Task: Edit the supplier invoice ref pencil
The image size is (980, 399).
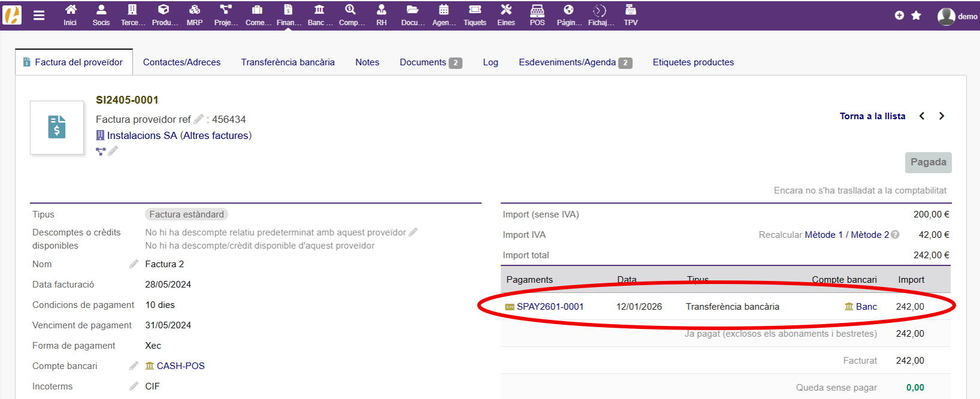Action: click(x=199, y=119)
